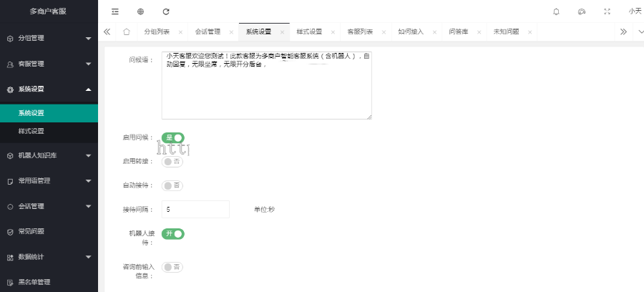Turn off the 机器人接待 switch
644x292 pixels.
coord(173,234)
